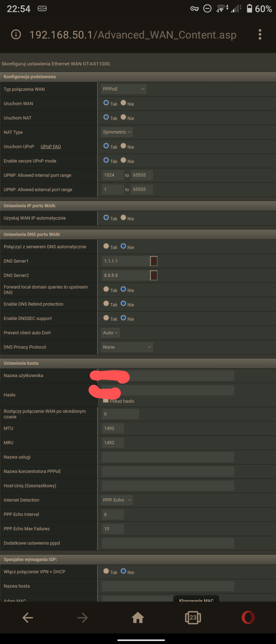This screenshot has height=644, width=276.
Task: Set Enable secure UPnP mode to Nie
Action: pyautogui.click(x=123, y=160)
